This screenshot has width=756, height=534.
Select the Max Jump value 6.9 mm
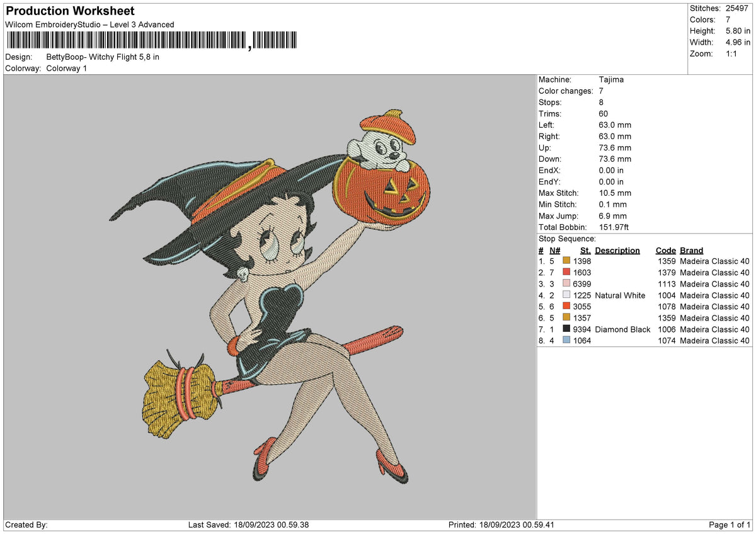coord(612,215)
